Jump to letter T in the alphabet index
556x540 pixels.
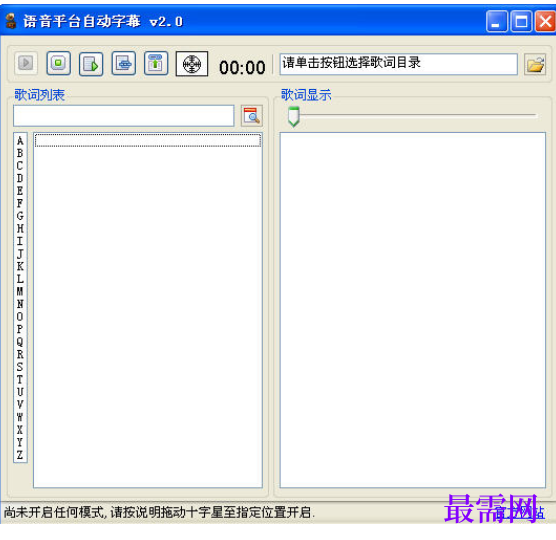(20, 379)
